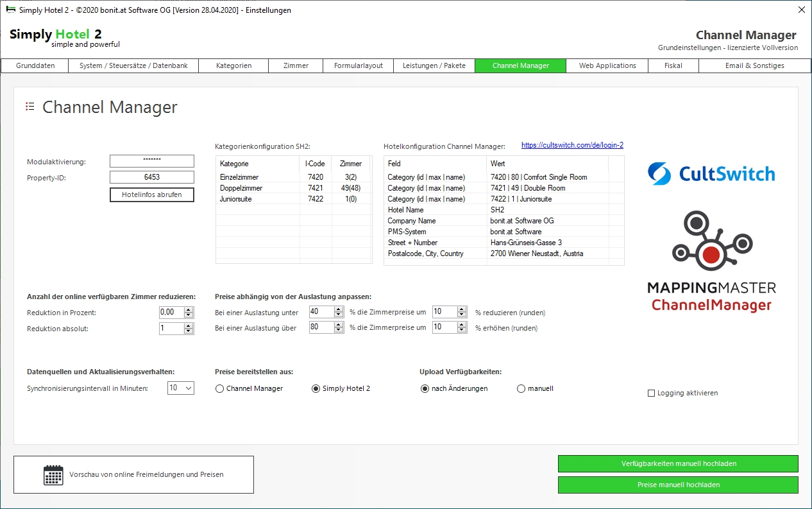Click the I-Code column header
812x509 pixels.
(316, 164)
